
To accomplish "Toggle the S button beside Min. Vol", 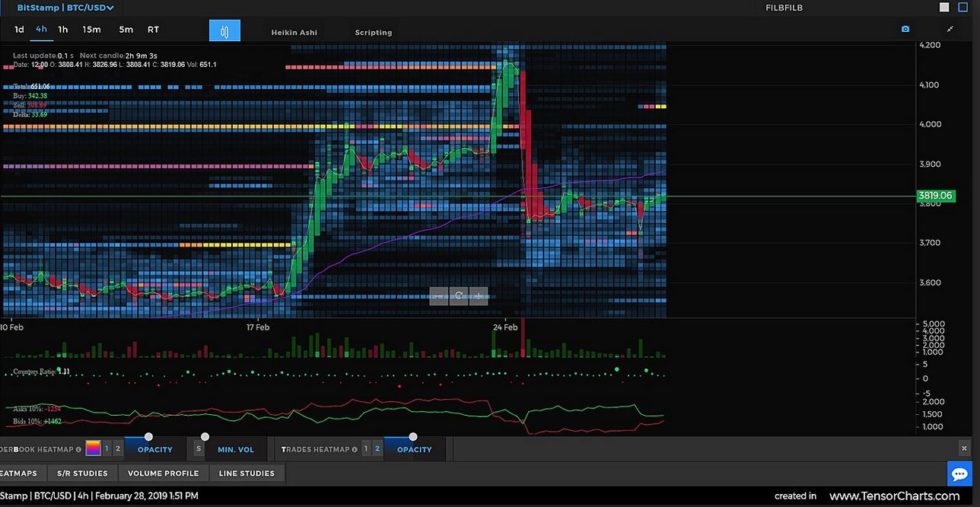I will pos(198,449).
